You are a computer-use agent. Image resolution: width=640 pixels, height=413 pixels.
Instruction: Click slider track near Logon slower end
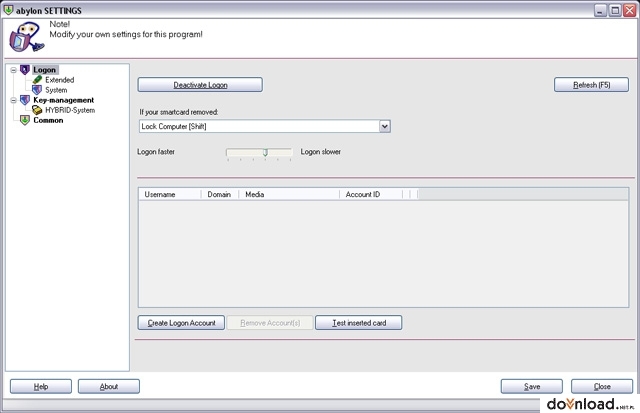coord(286,152)
